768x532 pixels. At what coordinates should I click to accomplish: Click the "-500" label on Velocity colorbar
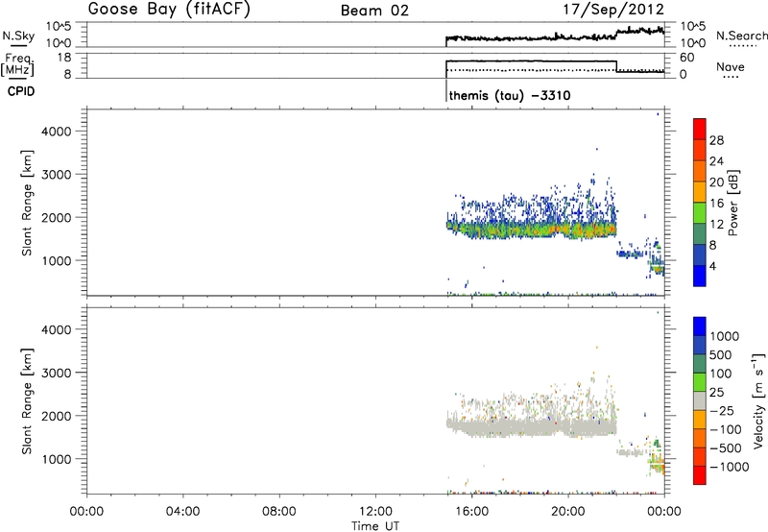point(726,448)
